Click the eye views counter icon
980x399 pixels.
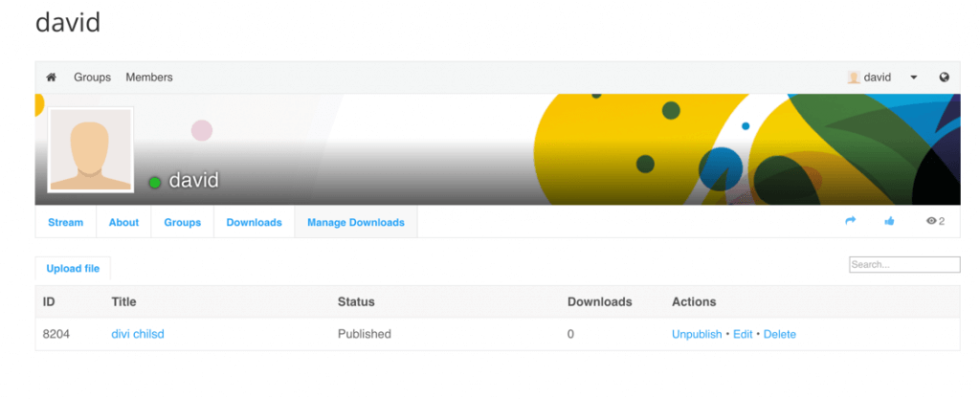[931, 221]
